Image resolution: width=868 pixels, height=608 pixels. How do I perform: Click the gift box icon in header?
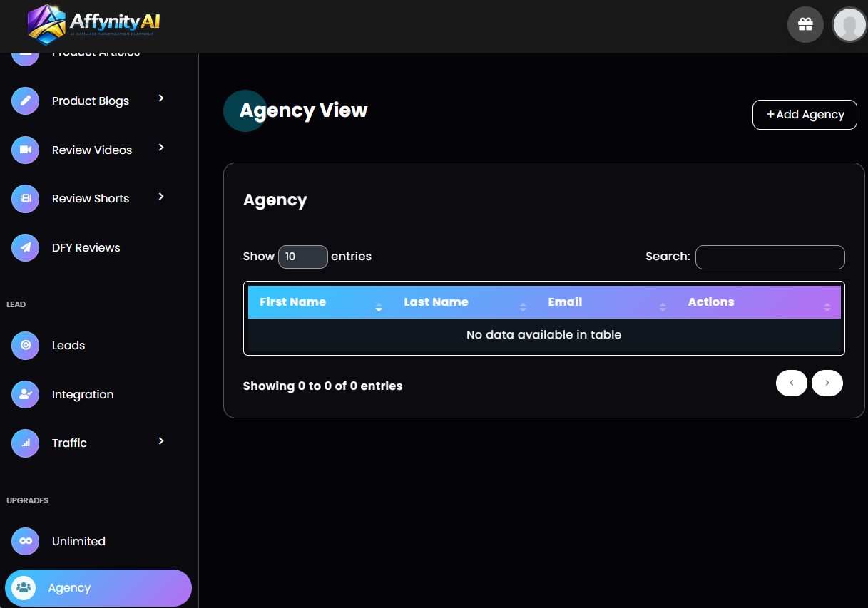coord(805,24)
